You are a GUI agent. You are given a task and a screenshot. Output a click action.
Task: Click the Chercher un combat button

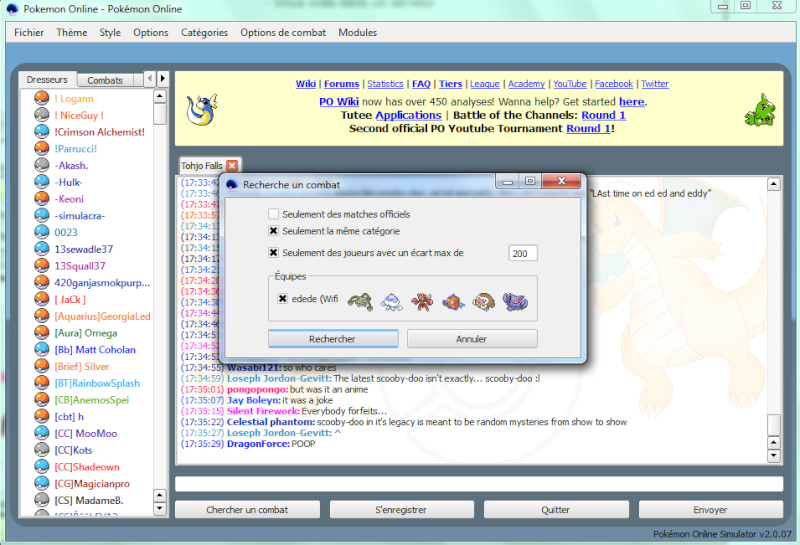[247, 509]
